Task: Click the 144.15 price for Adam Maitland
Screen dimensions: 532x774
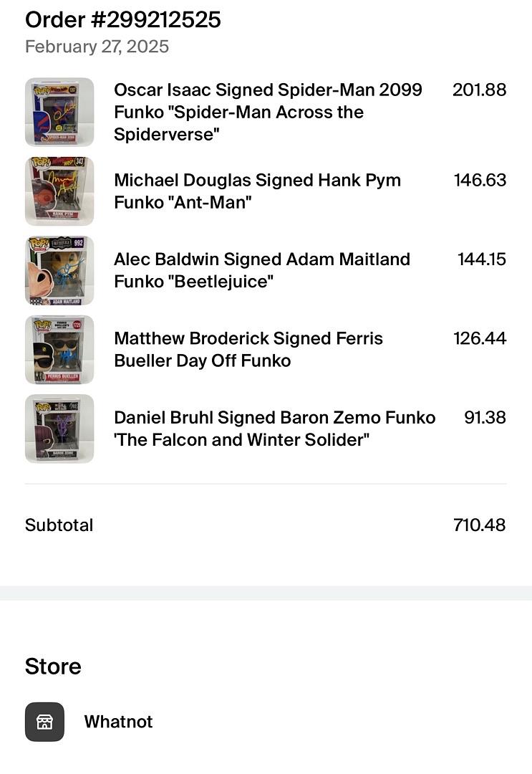Action: tap(482, 259)
